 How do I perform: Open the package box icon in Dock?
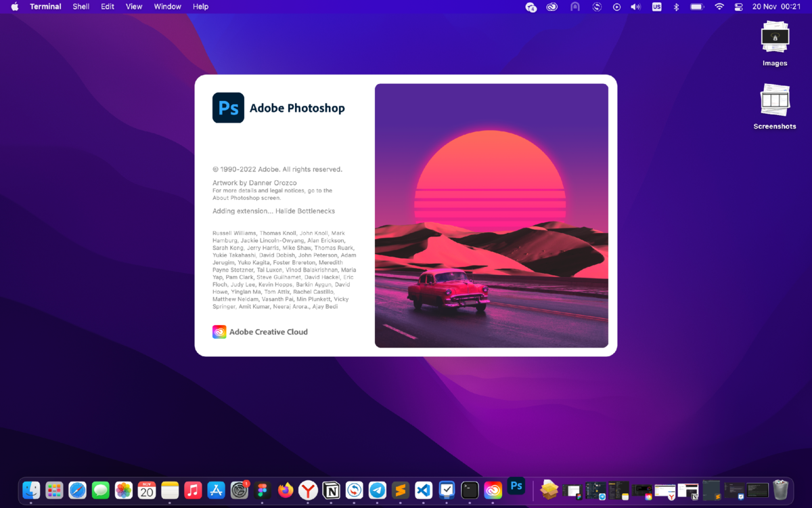[549, 490]
